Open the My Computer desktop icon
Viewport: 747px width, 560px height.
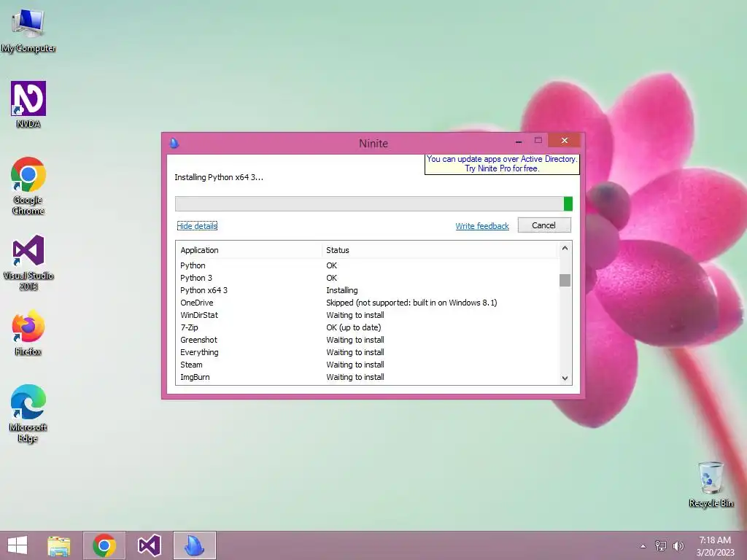[28, 31]
